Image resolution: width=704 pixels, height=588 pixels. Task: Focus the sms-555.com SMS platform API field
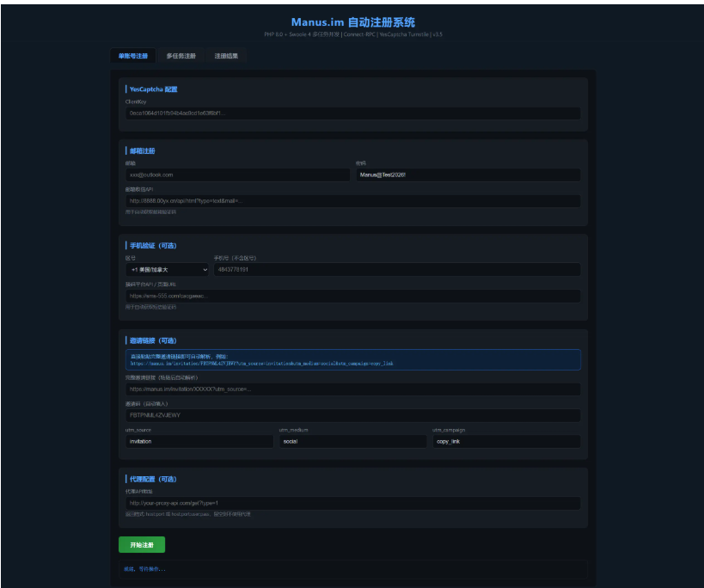(x=353, y=297)
